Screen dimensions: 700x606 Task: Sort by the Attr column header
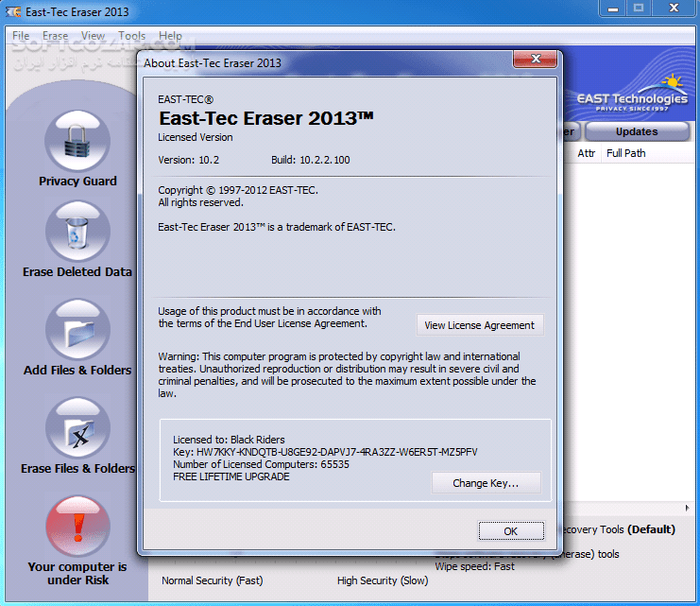(586, 153)
